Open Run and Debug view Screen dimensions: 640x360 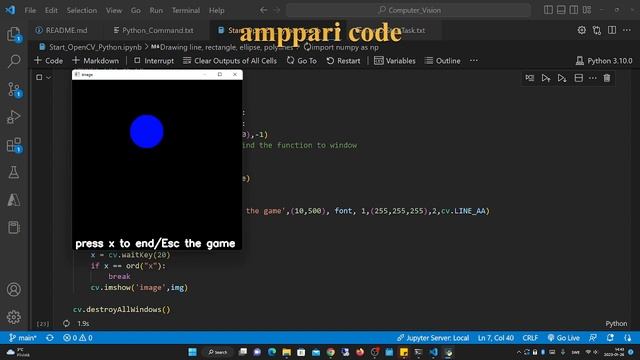coord(13,117)
